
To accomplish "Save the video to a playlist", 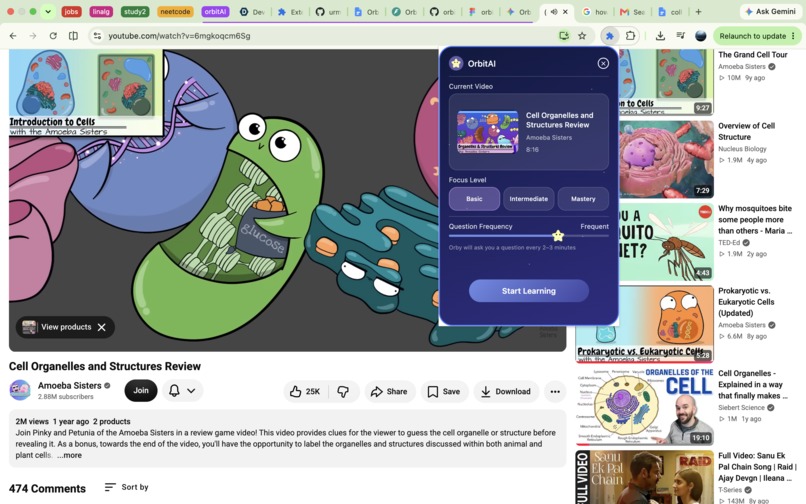I will [x=444, y=391].
